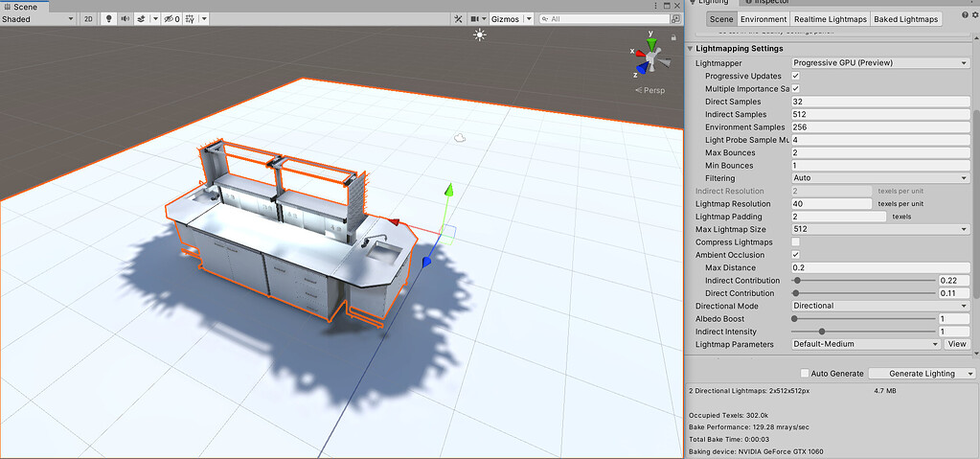Click the Generate Lighting button
Image resolution: width=980 pixels, height=459 pixels.
coord(922,374)
